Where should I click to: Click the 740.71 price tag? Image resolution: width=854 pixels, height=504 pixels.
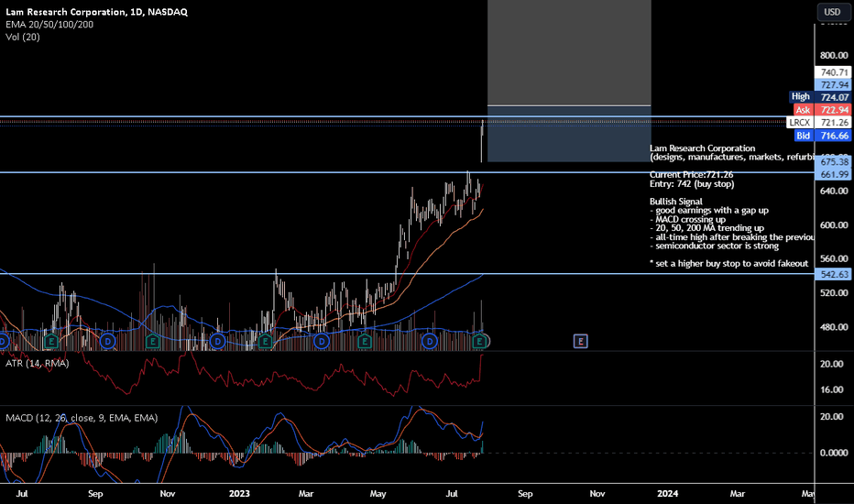coord(833,72)
